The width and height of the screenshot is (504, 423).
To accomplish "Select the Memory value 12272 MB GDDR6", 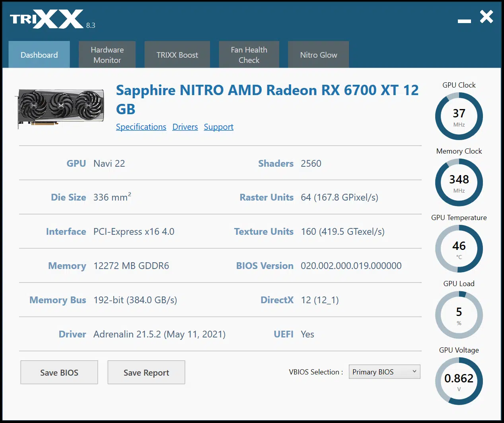I will click(x=131, y=266).
